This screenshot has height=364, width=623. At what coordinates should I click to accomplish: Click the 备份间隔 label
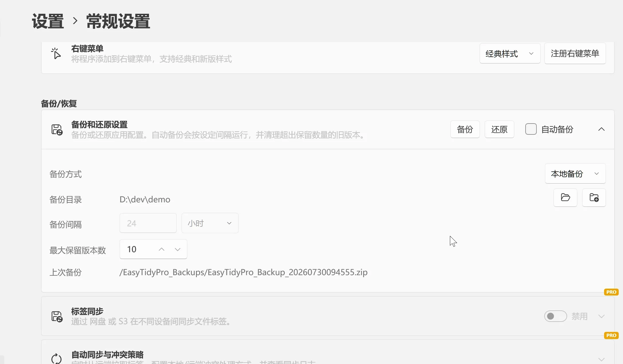click(x=66, y=225)
